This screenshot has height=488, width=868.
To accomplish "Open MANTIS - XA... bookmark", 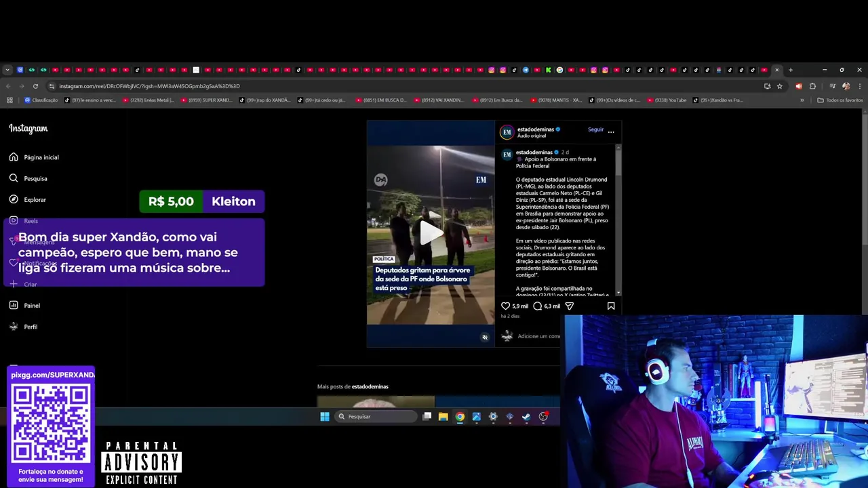I will tap(556, 100).
